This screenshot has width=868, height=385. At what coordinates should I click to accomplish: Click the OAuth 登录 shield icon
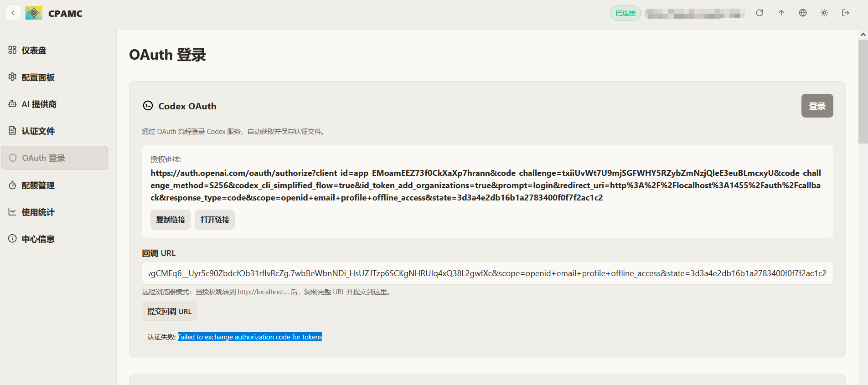click(x=13, y=158)
